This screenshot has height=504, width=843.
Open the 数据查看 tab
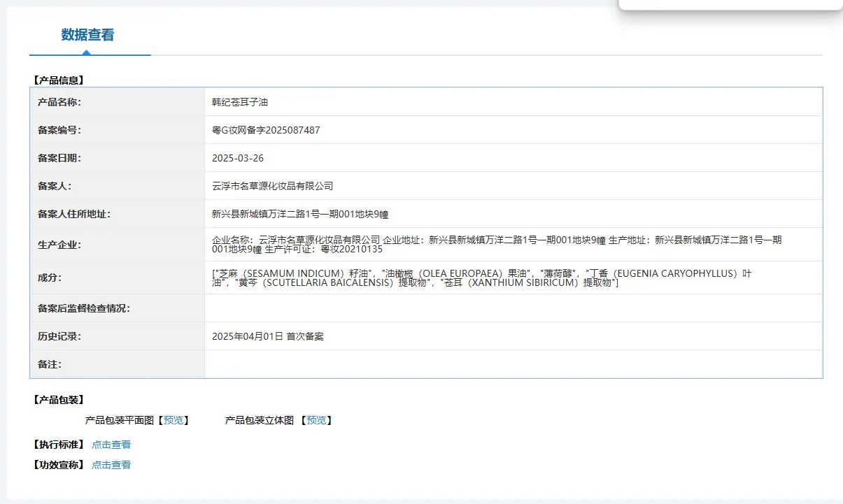pyautogui.click(x=87, y=35)
